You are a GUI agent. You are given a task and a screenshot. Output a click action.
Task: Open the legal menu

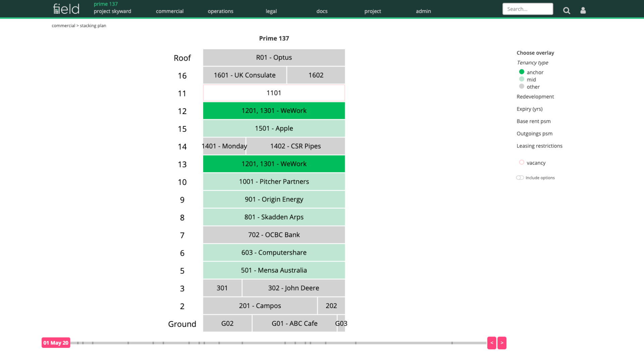pyautogui.click(x=271, y=11)
